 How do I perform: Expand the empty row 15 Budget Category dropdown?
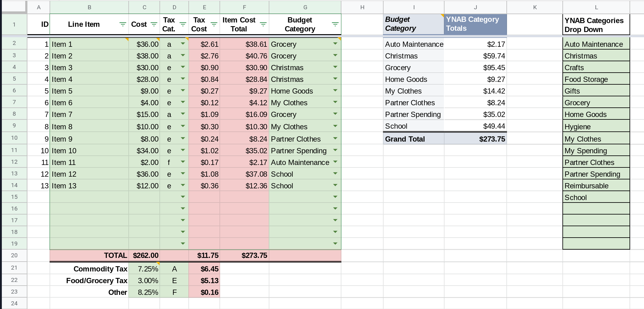tap(335, 197)
